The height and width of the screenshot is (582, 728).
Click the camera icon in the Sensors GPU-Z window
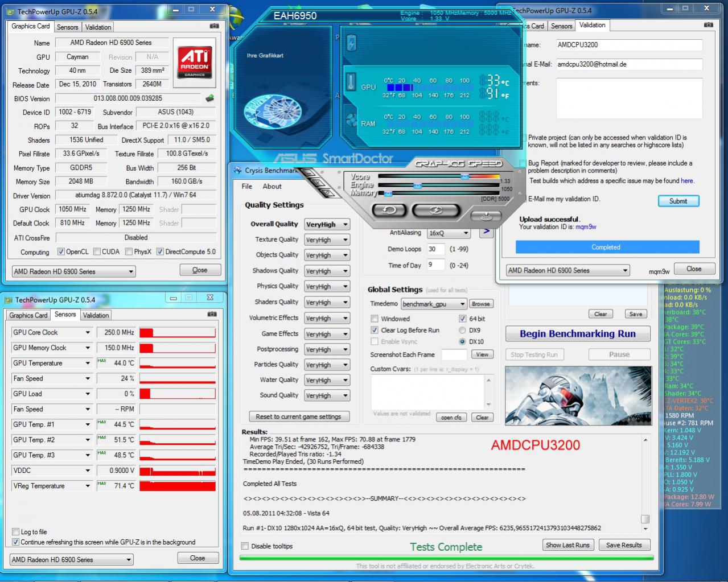coord(212,314)
